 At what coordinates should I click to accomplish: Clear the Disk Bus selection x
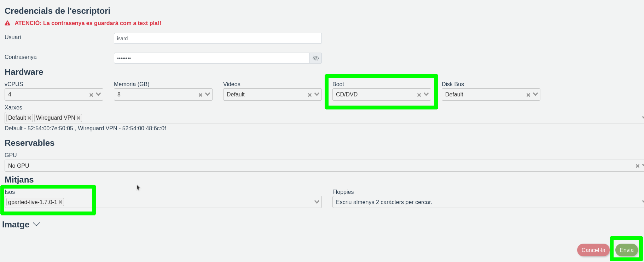(x=528, y=95)
